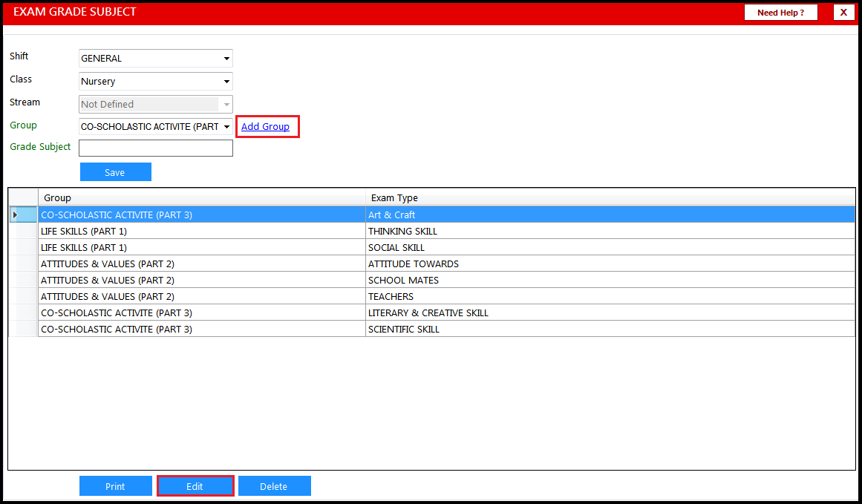
Task: Click the Save button
Action: 115,172
